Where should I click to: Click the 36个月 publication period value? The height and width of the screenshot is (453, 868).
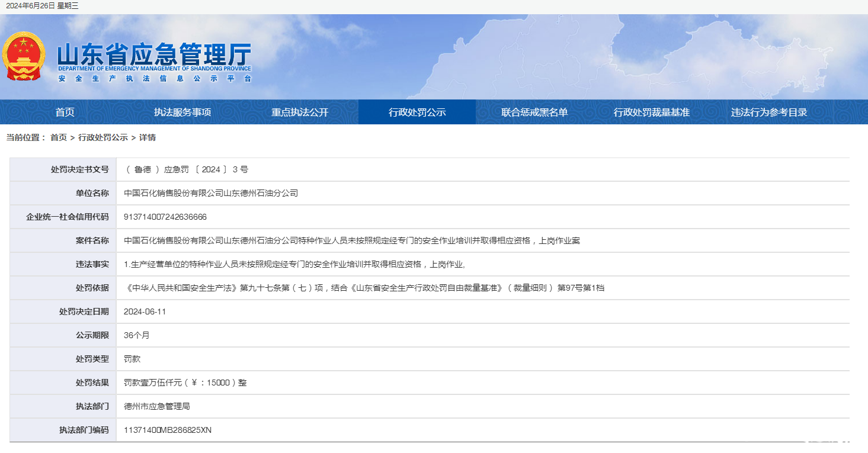(x=137, y=335)
